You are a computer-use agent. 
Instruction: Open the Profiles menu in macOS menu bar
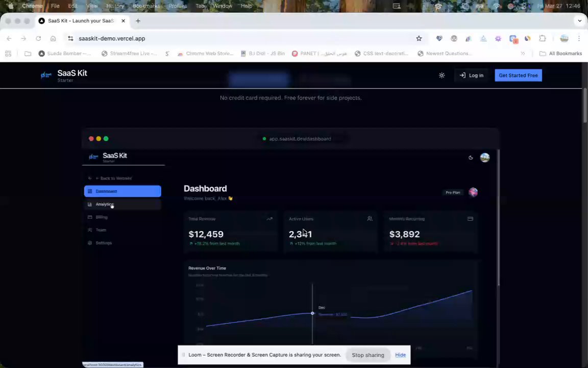[178, 6]
